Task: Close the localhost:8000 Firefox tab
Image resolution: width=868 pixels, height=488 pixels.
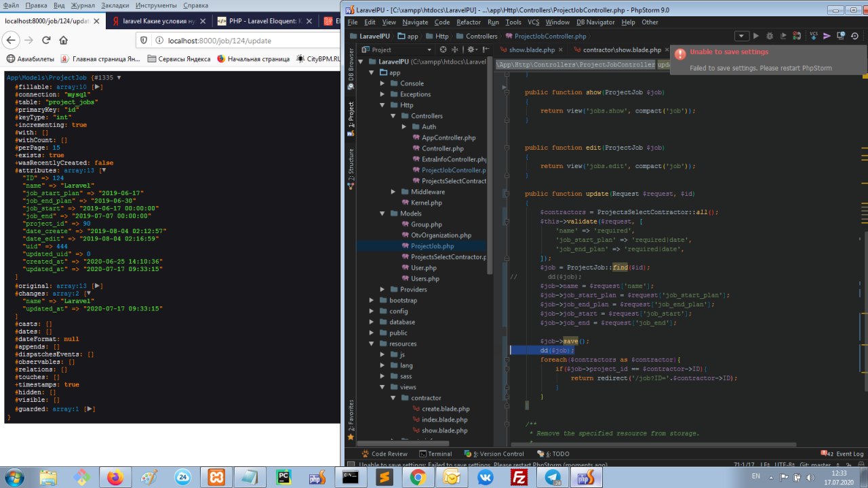Action: point(96,21)
